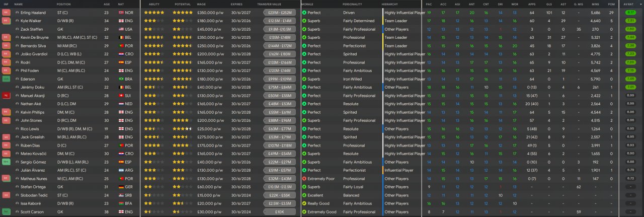Click the Switzerland flag in Manuel Akanji's row
This screenshot has height=217, width=644.
[121, 96]
